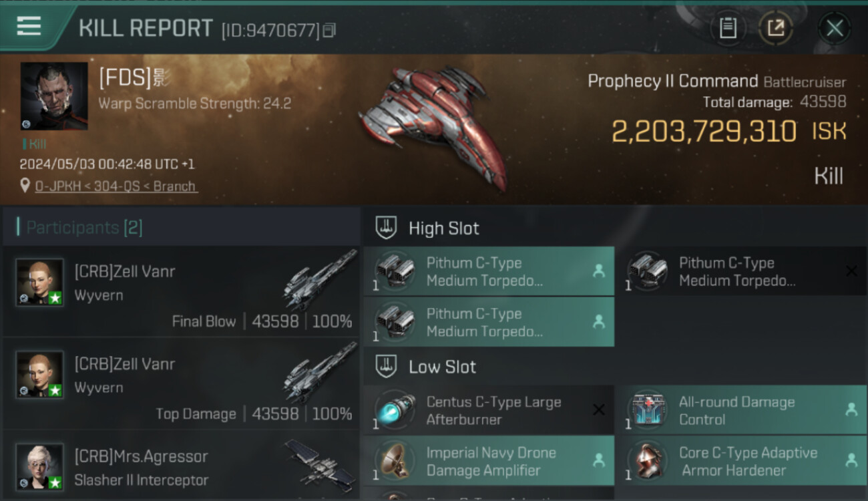The width and height of the screenshot is (868, 501).
Task: Open the clipboard notes icon
Action: coord(728,28)
